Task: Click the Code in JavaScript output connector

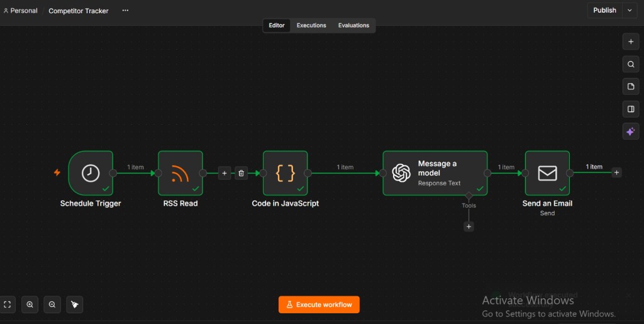Action: coord(308,173)
